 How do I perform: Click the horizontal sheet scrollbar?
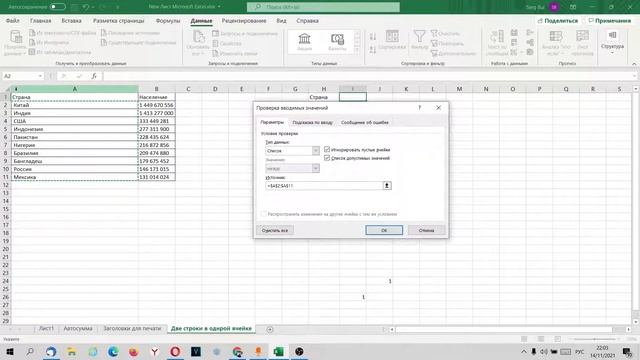[x=504, y=329]
